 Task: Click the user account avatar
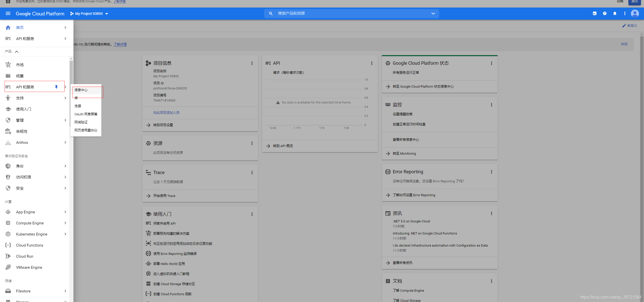tap(635, 14)
